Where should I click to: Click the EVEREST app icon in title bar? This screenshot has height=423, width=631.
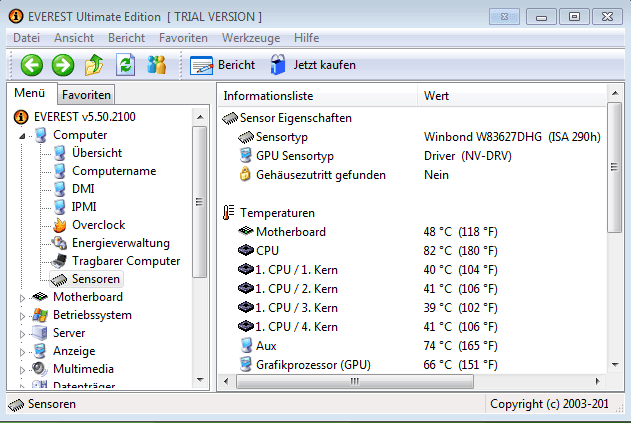point(16,17)
